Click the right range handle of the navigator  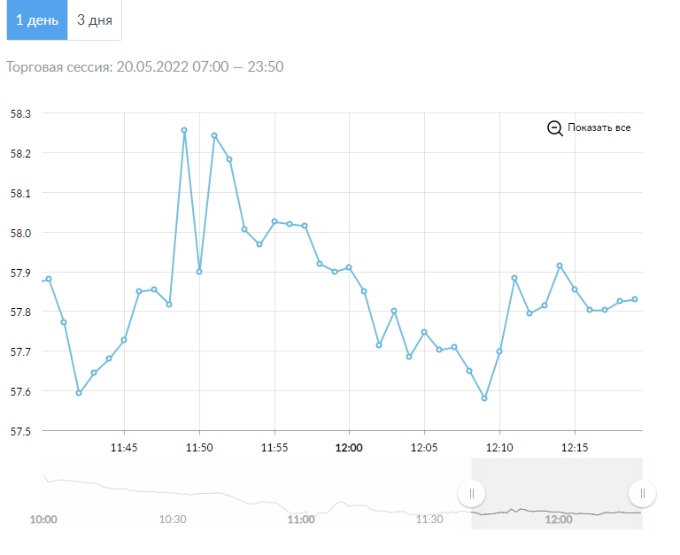[x=642, y=493]
